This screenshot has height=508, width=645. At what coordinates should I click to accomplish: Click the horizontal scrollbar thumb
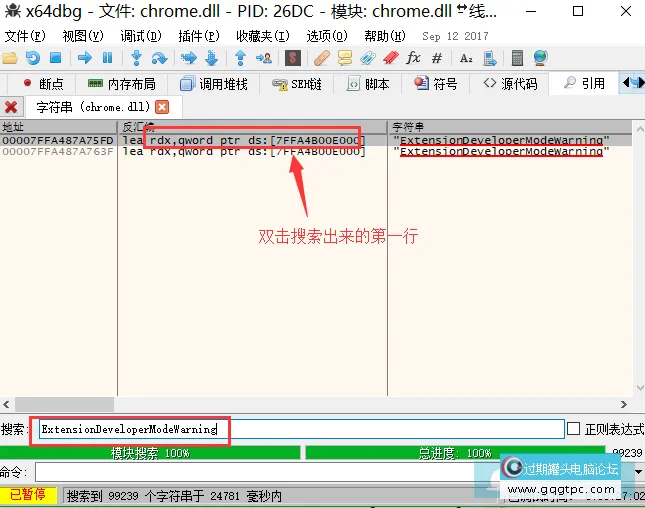[65, 404]
